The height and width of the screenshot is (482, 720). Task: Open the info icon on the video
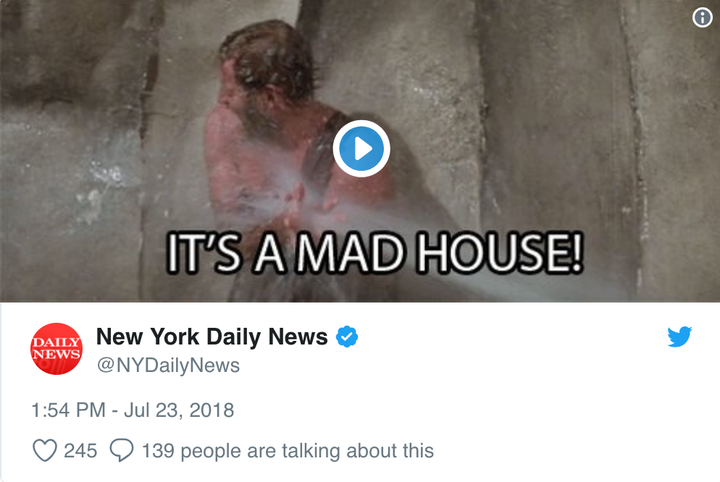pos(702,17)
